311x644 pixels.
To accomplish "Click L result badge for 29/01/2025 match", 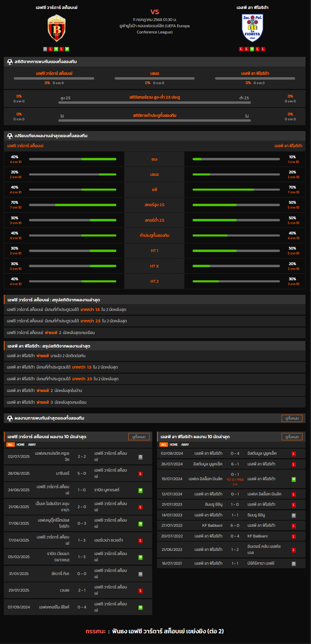I will (140, 591).
